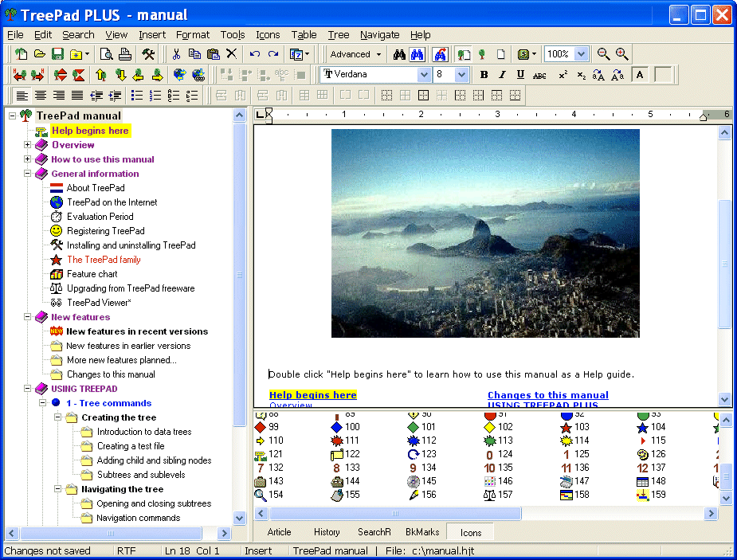Click the right indent marker on ruler
This screenshot has height=560, width=737.
tap(703, 117)
